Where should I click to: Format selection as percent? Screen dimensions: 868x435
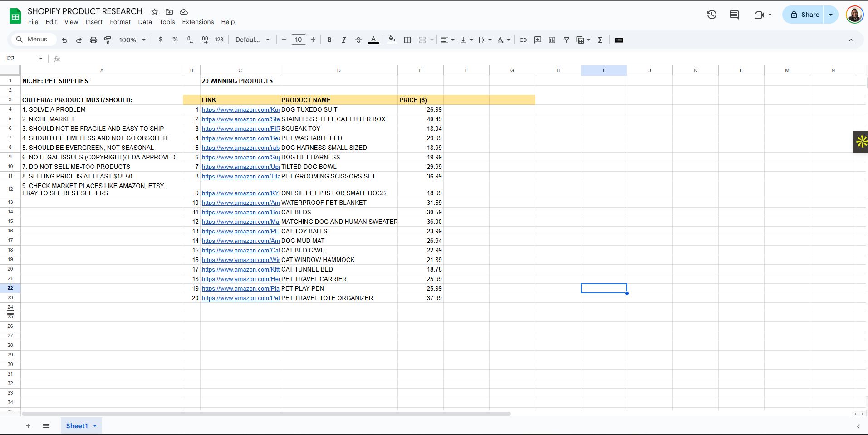pos(175,40)
